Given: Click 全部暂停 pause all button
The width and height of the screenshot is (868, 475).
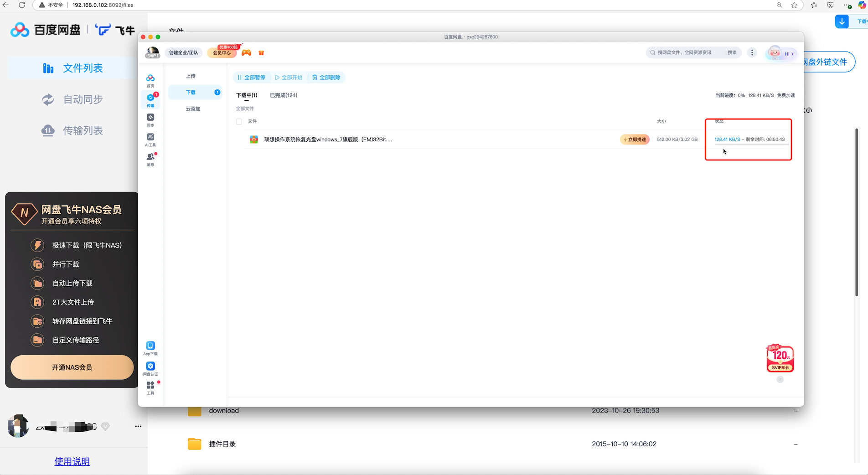Looking at the screenshot, I should (252, 77).
